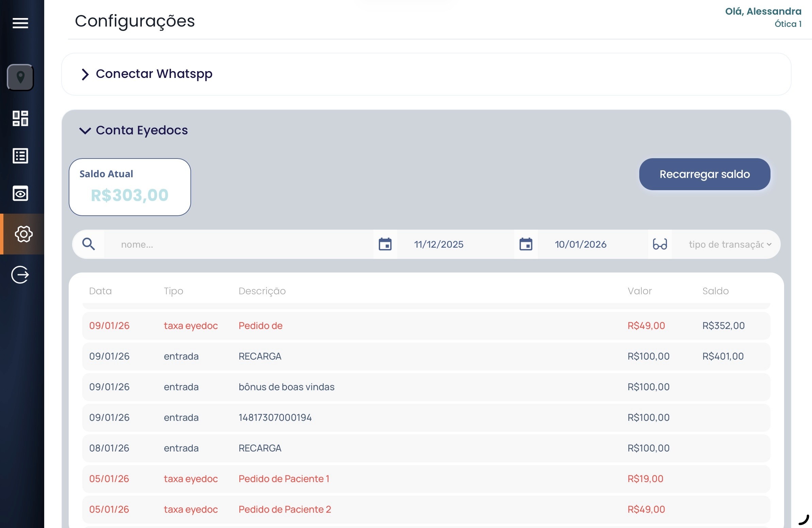Open the hamburger menu in sidebar
812x528 pixels.
coord(20,23)
